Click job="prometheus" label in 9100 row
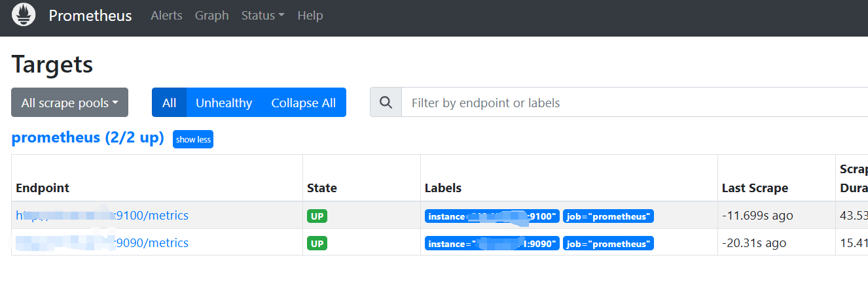 [x=608, y=216]
